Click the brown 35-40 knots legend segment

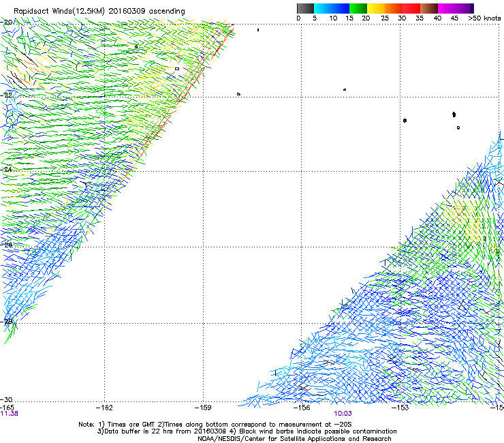429,8
